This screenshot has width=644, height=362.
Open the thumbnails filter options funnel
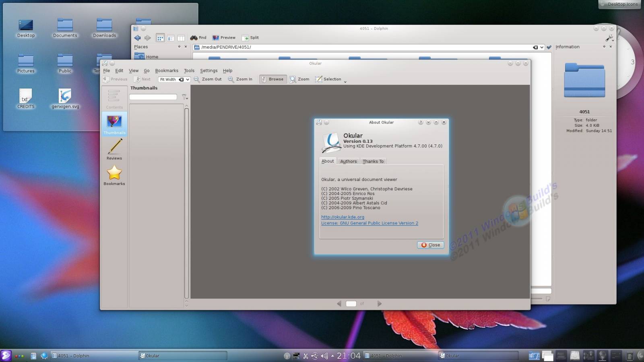click(185, 97)
